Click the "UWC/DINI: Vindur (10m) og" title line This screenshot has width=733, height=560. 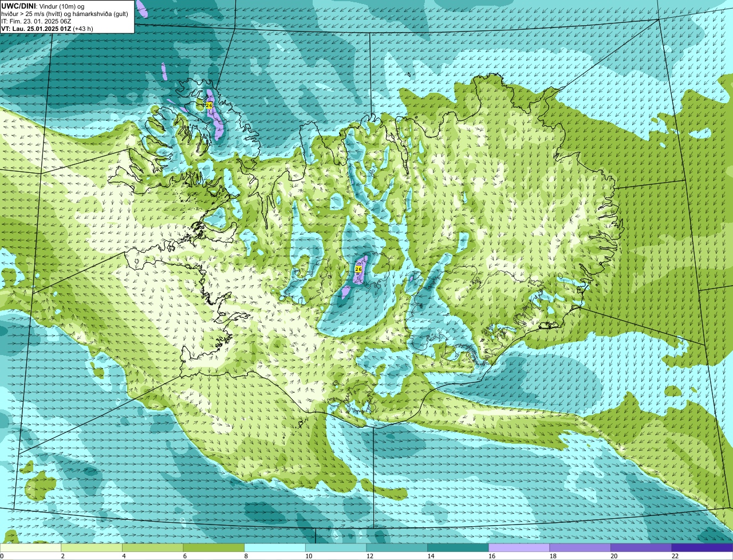[x=42, y=6]
